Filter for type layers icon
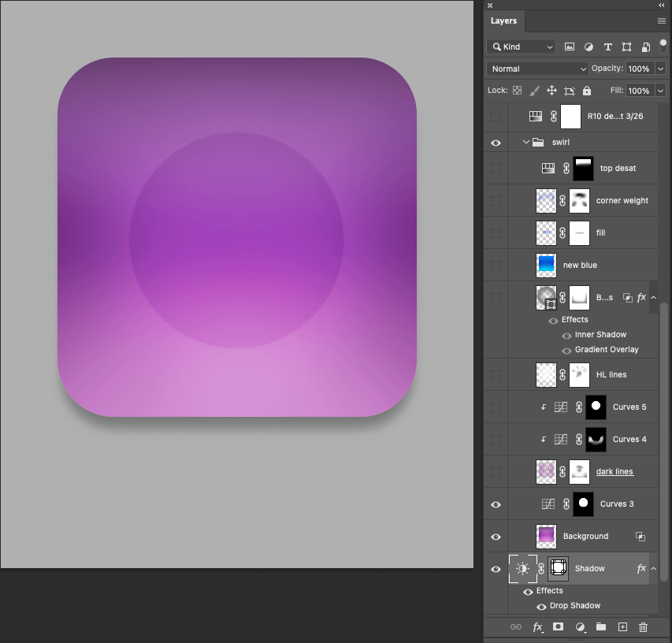This screenshot has height=643, width=672. click(607, 47)
